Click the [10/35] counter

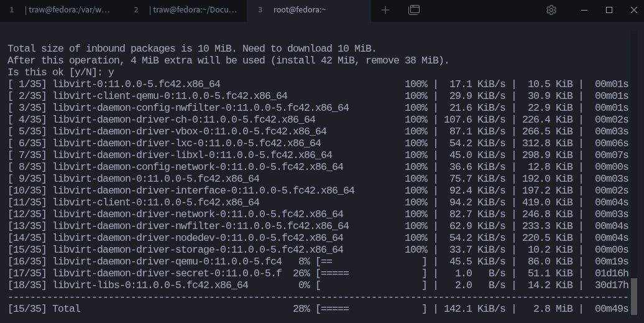pyautogui.click(x=27, y=190)
